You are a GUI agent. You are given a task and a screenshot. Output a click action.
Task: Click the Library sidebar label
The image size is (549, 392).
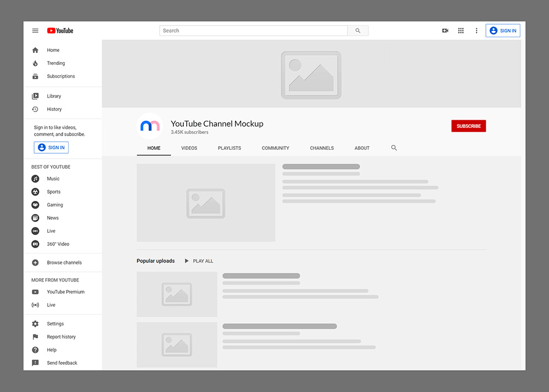click(54, 96)
